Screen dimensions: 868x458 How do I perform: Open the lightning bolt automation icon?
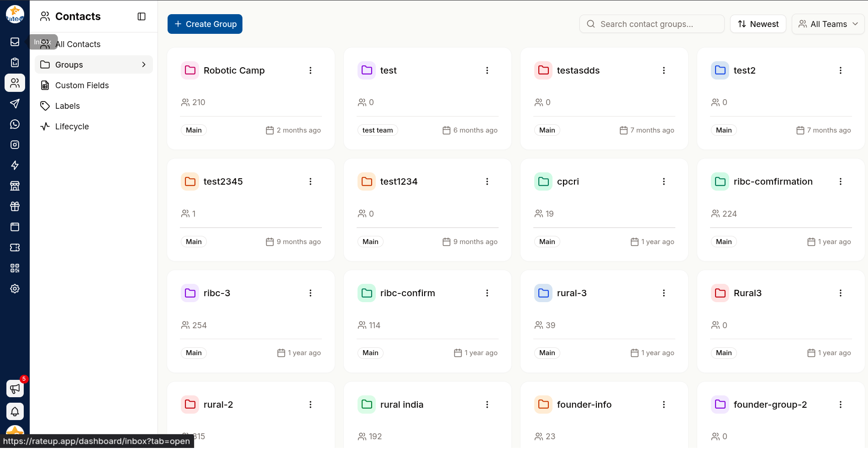pyautogui.click(x=15, y=165)
